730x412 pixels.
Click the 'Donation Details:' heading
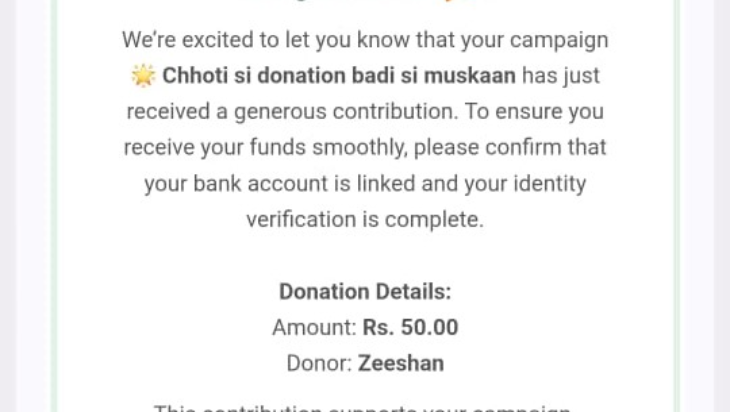click(x=365, y=292)
